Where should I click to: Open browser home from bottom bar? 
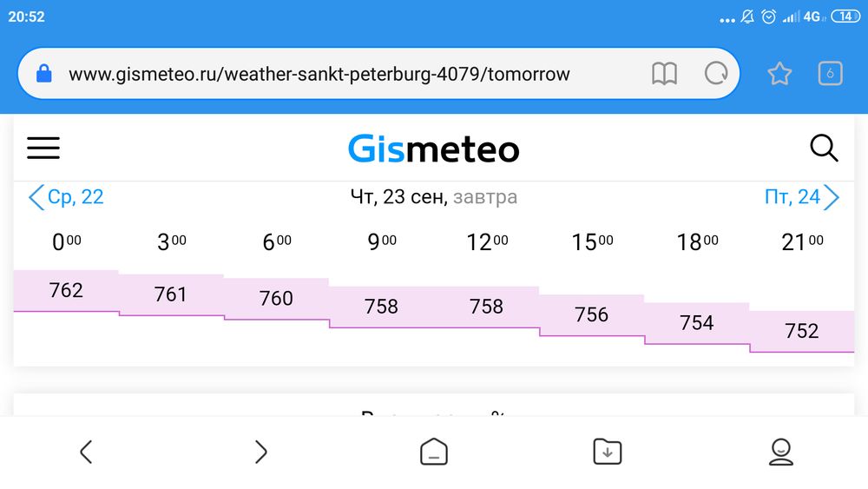[x=434, y=452]
